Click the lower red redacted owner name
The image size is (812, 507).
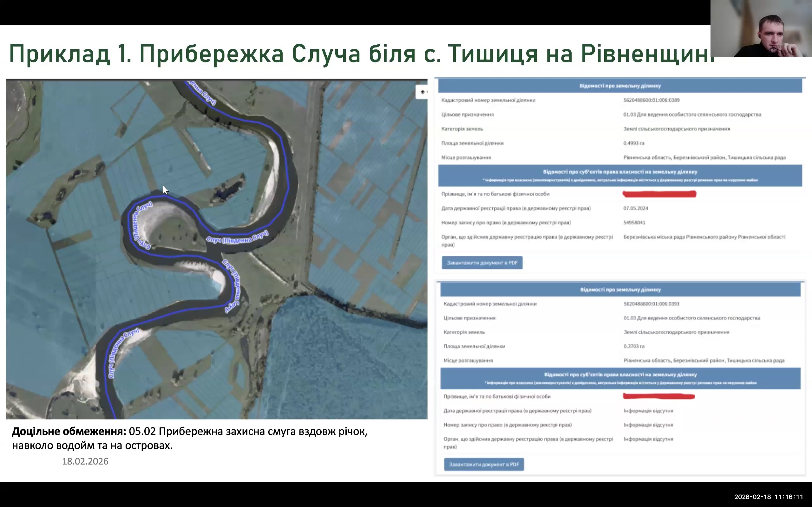pyautogui.click(x=658, y=396)
